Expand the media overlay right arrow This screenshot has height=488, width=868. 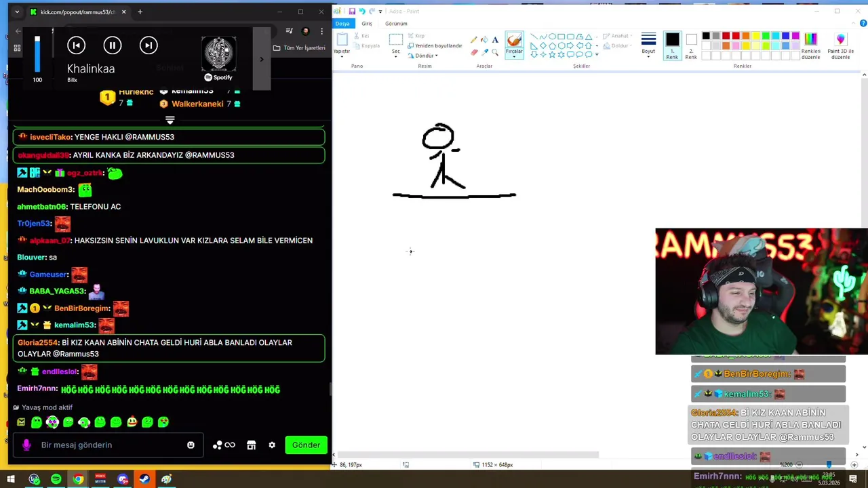tap(262, 59)
